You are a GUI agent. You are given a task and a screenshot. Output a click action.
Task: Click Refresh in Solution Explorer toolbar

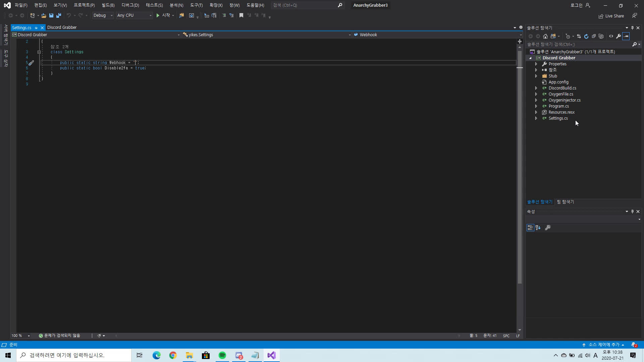(x=586, y=36)
